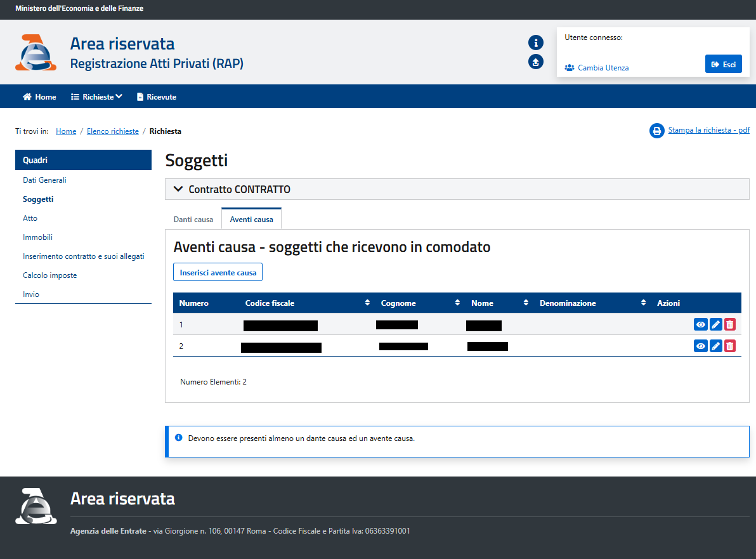Click the Esci logout button
This screenshot has height=559, width=756.
coord(723,64)
